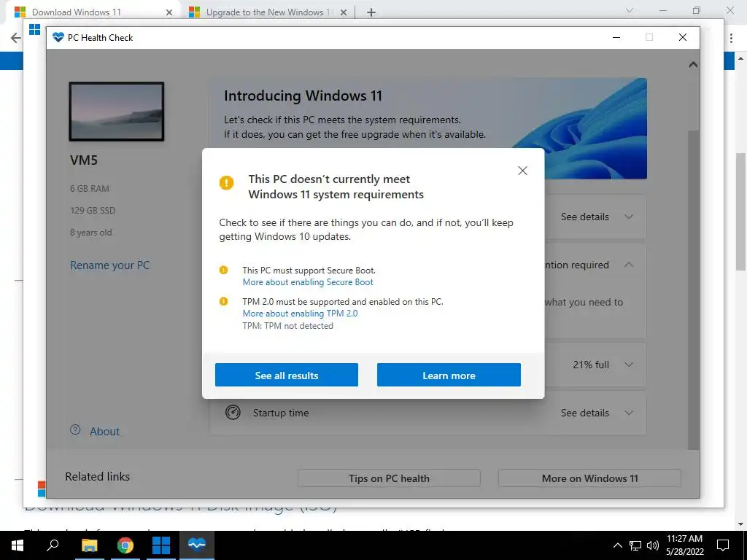This screenshot has height=560, width=747.
Task: Close the Upgrade to the New Windows tab
Action: coord(344,12)
